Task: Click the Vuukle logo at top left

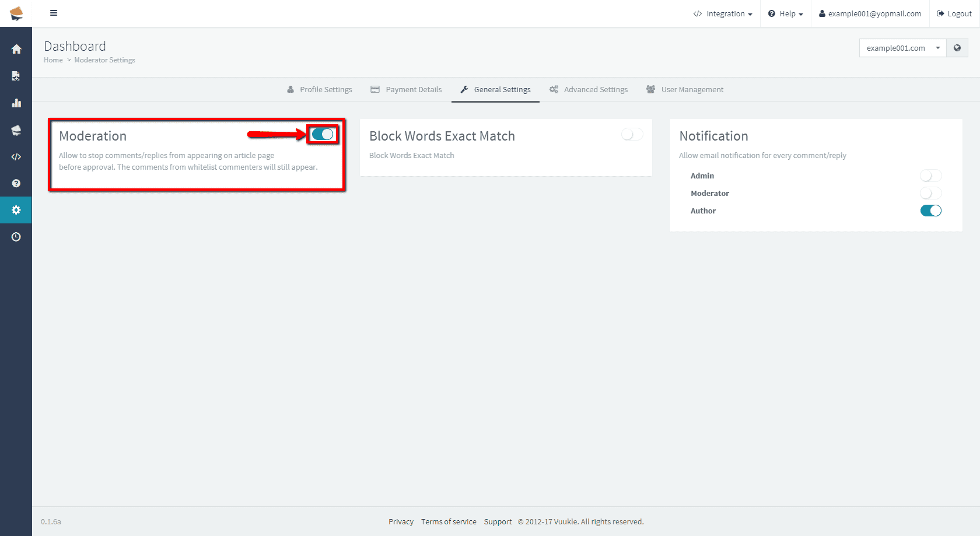Action: [16, 13]
